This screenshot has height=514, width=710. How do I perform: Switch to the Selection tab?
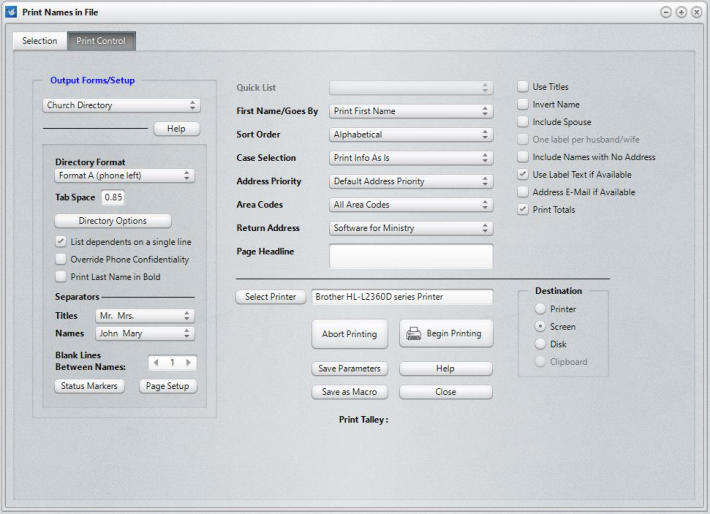[39, 41]
